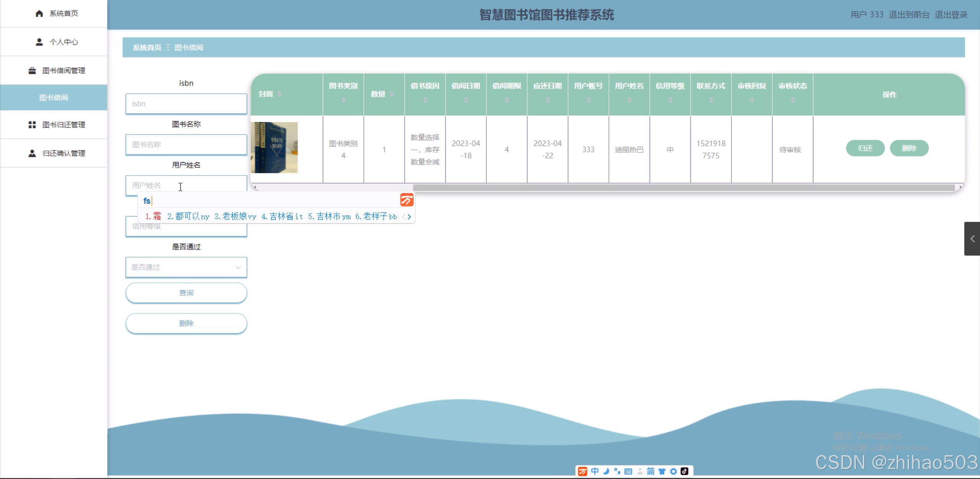This screenshot has height=479, width=980.
Task: Click the book cover thumbnail
Action: (274, 148)
